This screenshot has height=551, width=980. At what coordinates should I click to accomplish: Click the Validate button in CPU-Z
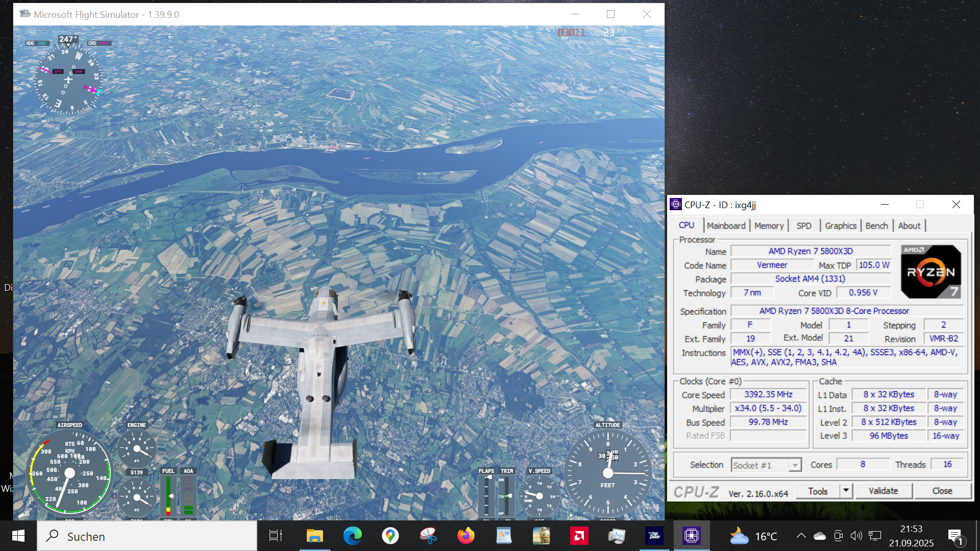[x=884, y=491]
